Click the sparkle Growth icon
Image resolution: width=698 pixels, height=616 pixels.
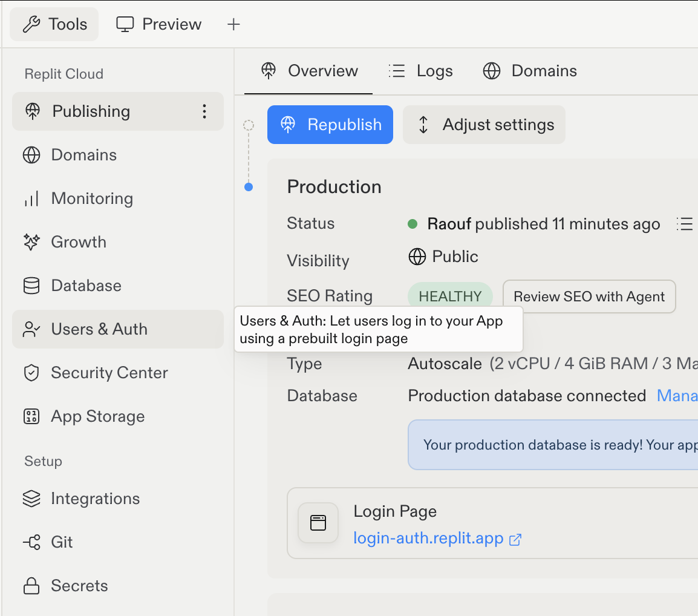click(x=31, y=242)
